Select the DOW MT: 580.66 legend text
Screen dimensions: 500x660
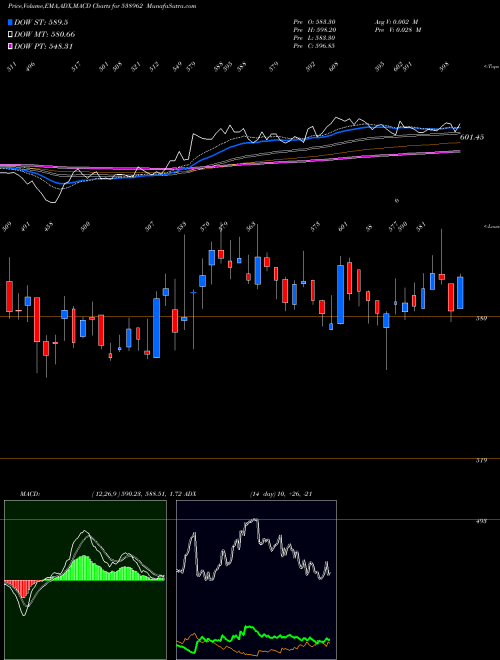point(45,35)
